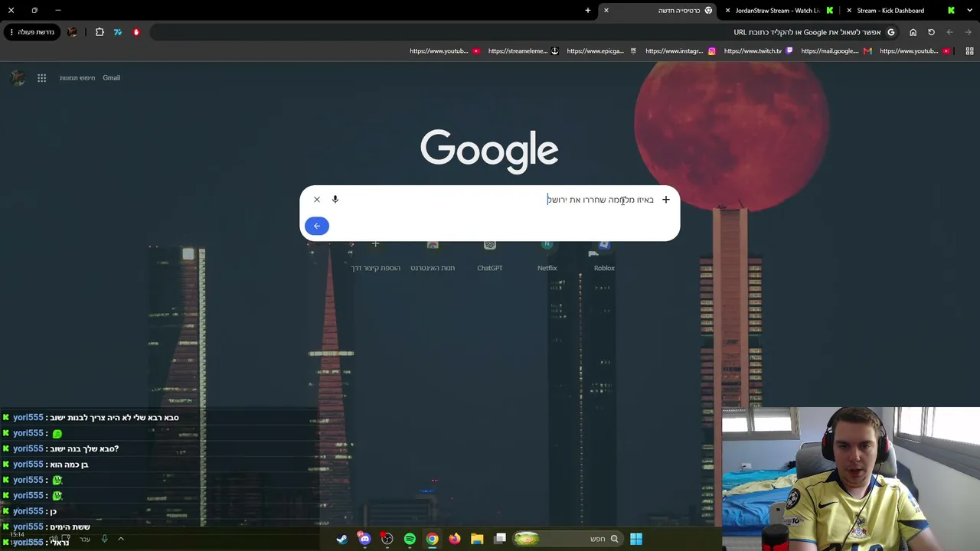Viewport: 980px width, 551px height.
Task: Open the Gmail link
Action: coord(112,78)
